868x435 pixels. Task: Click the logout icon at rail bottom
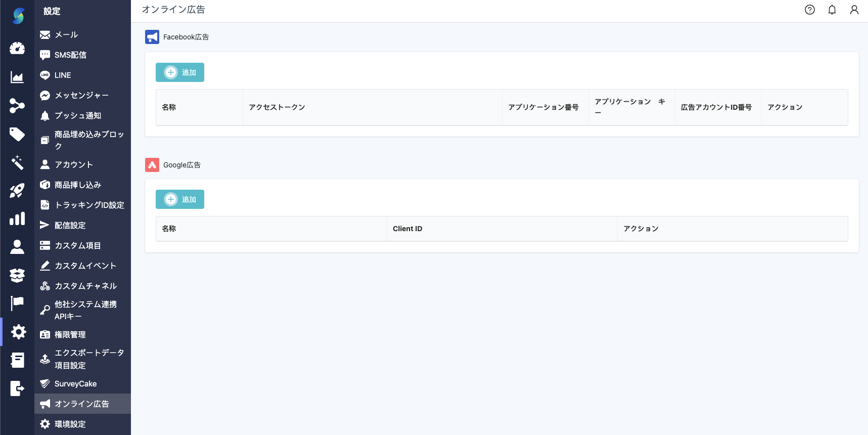(17, 388)
